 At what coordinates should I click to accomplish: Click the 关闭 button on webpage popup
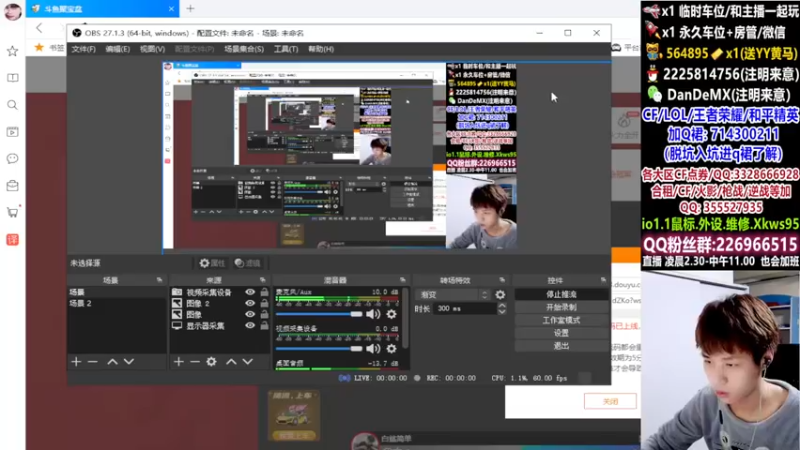610,402
